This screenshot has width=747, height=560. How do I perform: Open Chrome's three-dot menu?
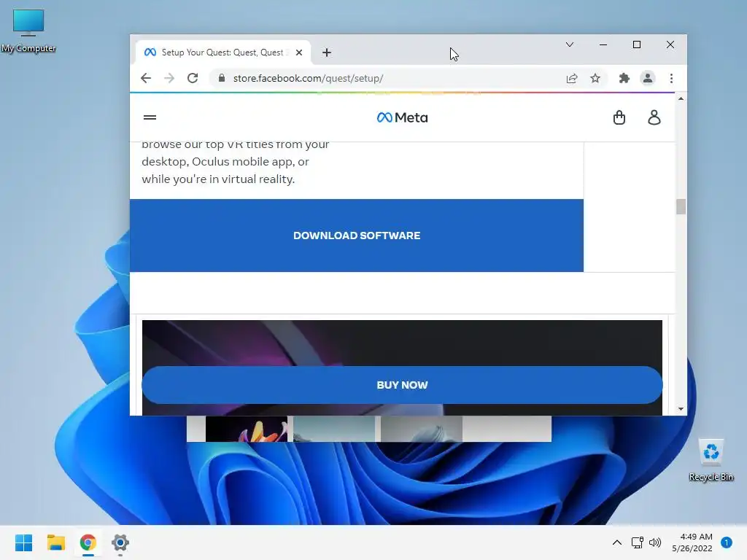click(671, 78)
